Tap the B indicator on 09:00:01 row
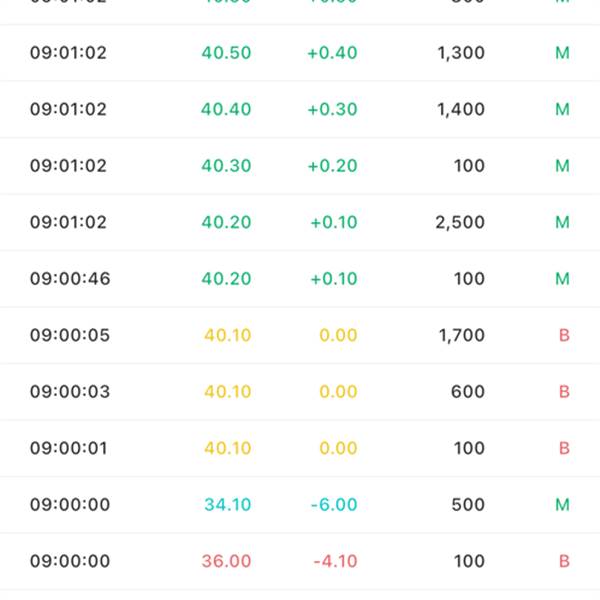 click(x=564, y=448)
